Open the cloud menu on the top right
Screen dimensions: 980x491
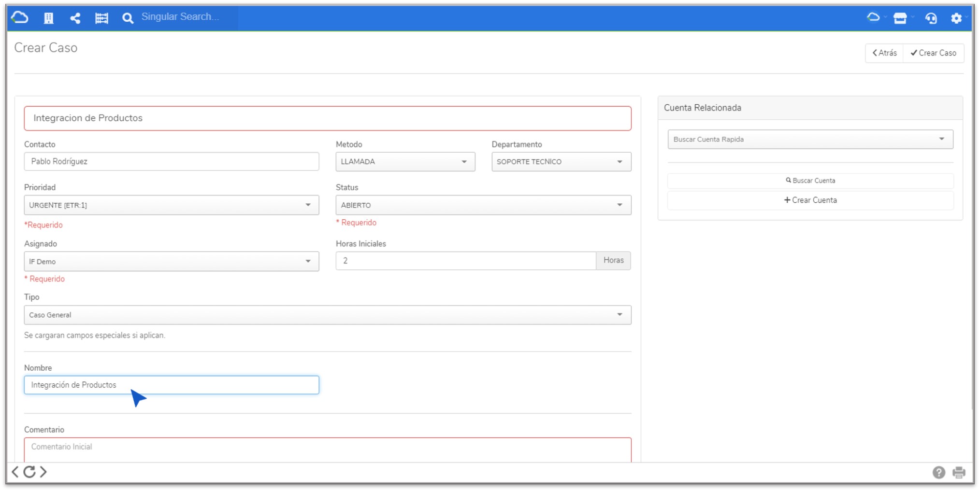click(x=874, y=17)
